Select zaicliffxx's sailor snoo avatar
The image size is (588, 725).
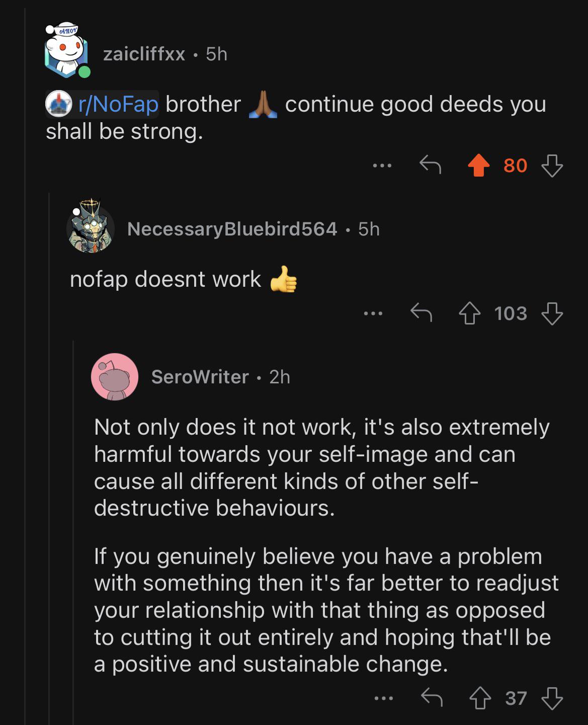tap(66, 50)
